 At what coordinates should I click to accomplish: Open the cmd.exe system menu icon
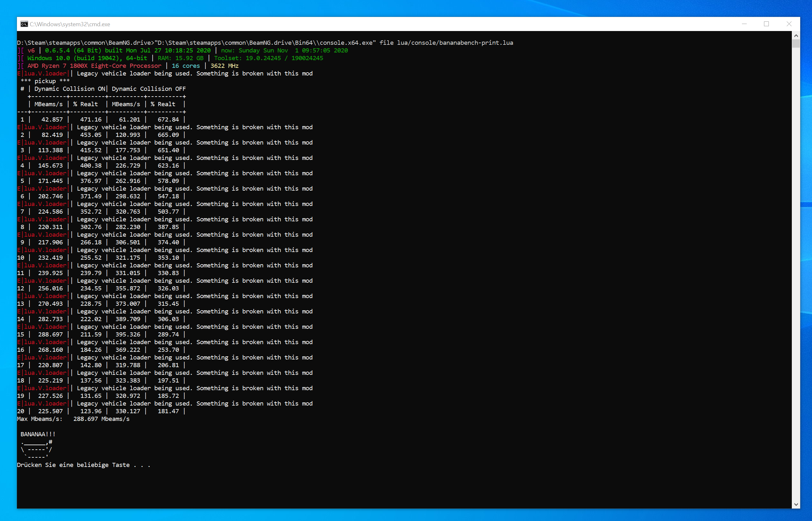tap(24, 24)
